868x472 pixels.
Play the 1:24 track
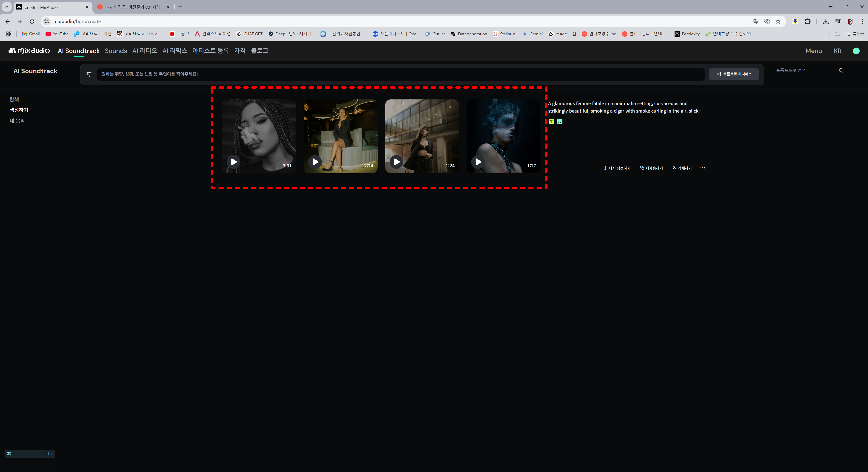click(x=397, y=162)
